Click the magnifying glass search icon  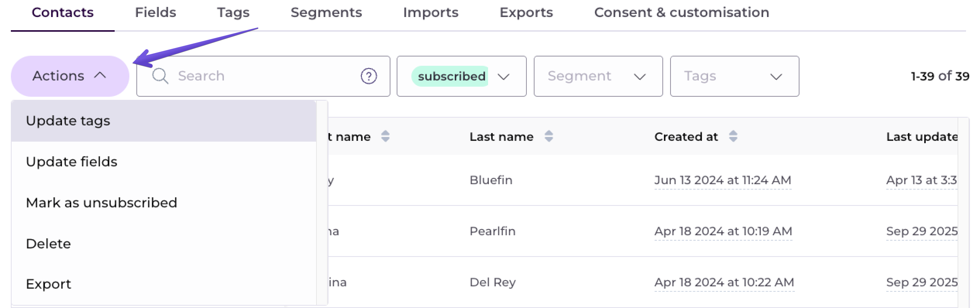coord(160,76)
